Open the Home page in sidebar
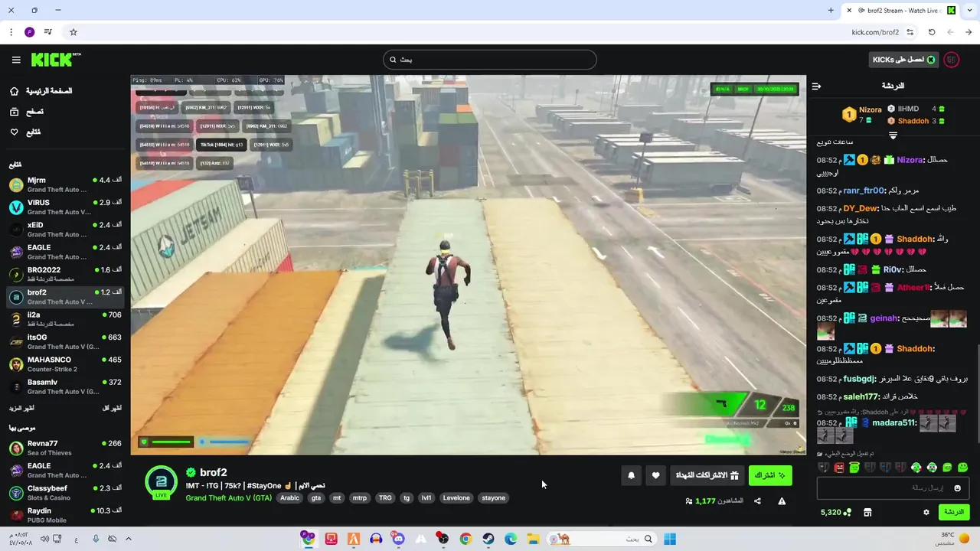980x551 pixels. click(41, 91)
